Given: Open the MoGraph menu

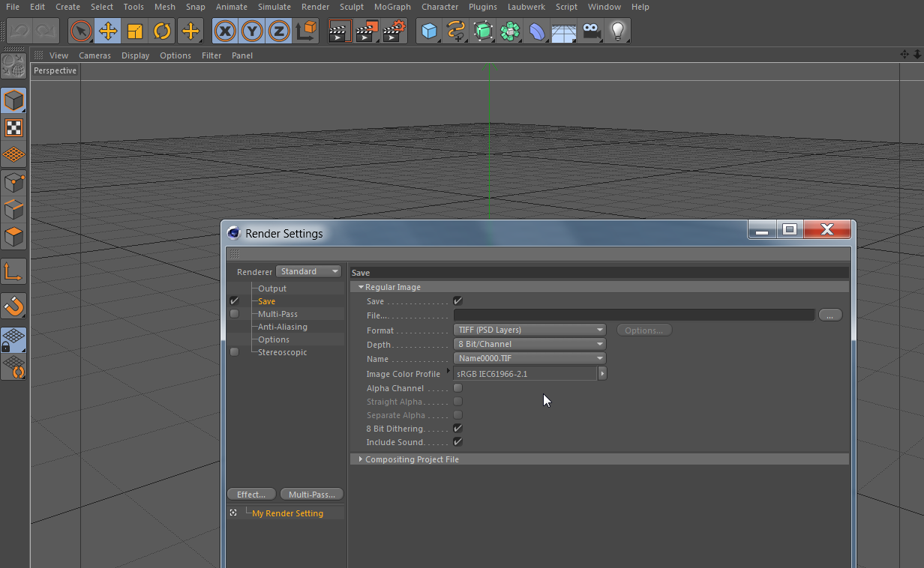Looking at the screenshot, I should tap(392, 7).
